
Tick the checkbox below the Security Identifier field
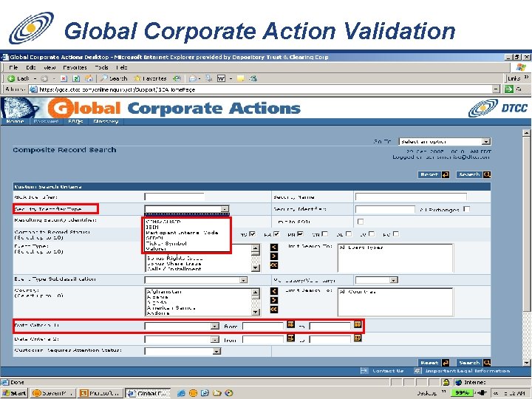tap(361, 222)
